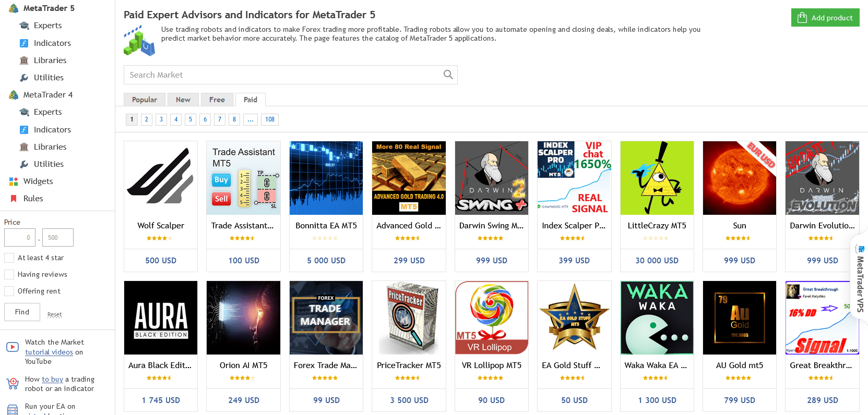Screen dimensions: 868x415
Task: Click the MetaTrader 4 Experts icon
Action: pyautogui.click(x=24, y=112)
